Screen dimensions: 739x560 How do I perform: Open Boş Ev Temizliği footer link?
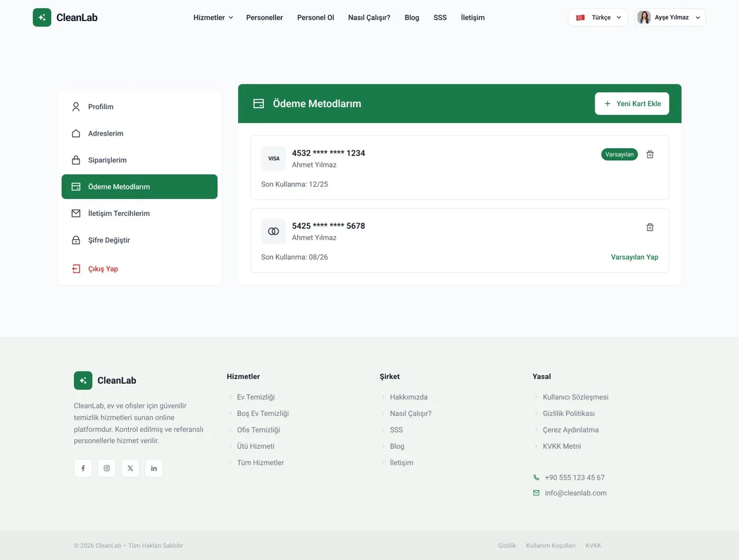tap(263, 413)
